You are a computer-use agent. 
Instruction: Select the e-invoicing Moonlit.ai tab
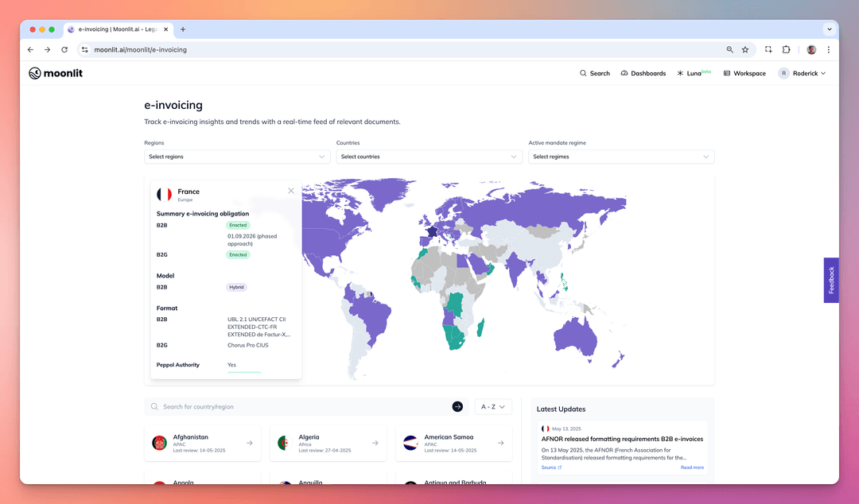point(117,29)
